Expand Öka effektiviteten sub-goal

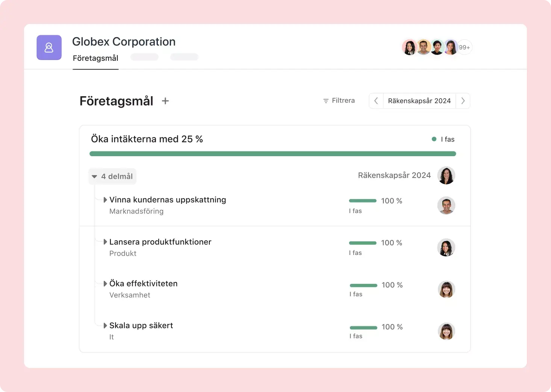click(x=105, y=283)
